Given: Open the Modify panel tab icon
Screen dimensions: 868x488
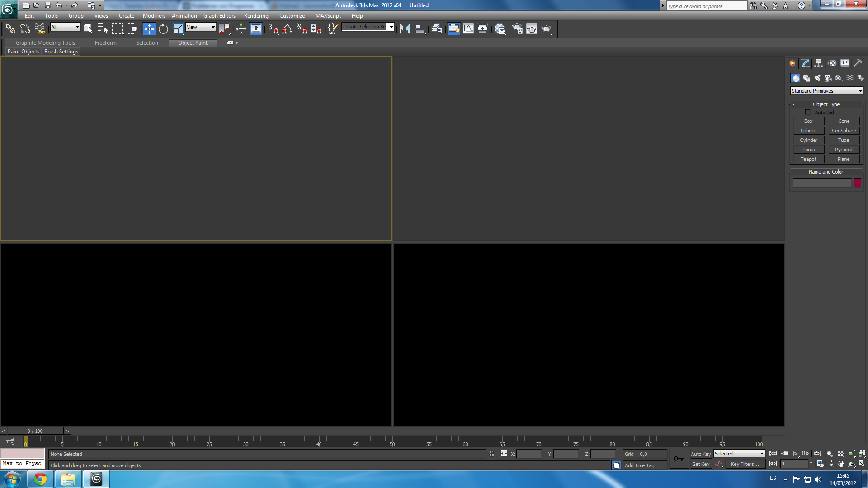Looking at the screenshot, I should [805, 63].
